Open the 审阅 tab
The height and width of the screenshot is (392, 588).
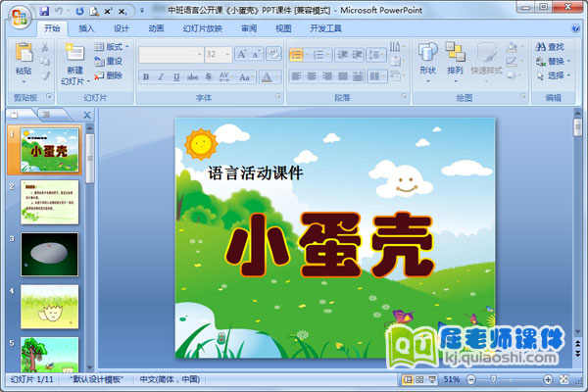click(x=249, y=28)
